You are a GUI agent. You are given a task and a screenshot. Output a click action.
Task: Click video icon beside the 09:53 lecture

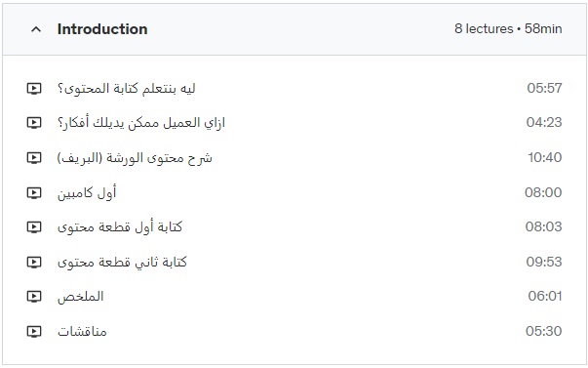click(x=34, y=262)
